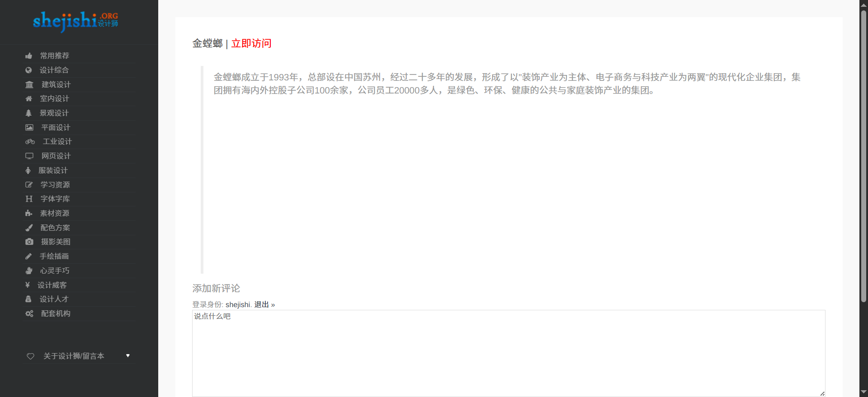This screenshot has width=868, height=397.
Task: Click the edit icon beside 学习资源
Action: tap(29, 185)
